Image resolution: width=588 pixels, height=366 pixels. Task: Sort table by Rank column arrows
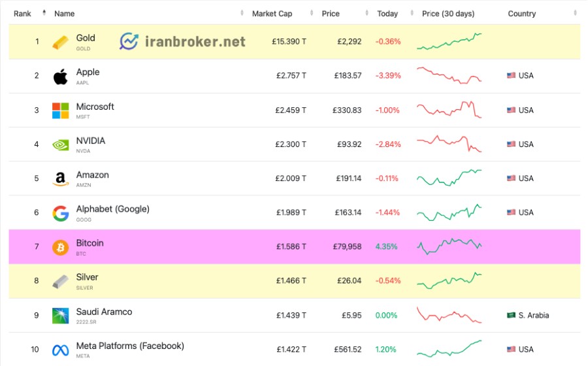click(x=44, y=13)
